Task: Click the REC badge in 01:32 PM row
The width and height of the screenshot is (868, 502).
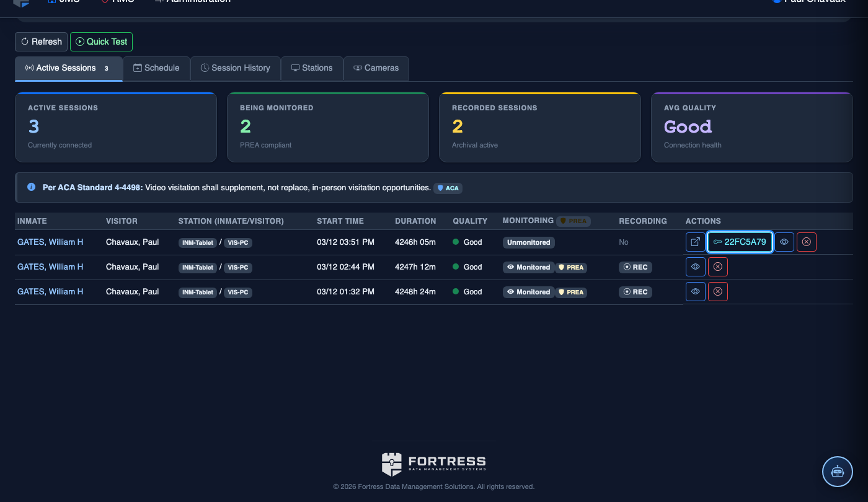Action: pyautogui.click(x=635, y=292)
